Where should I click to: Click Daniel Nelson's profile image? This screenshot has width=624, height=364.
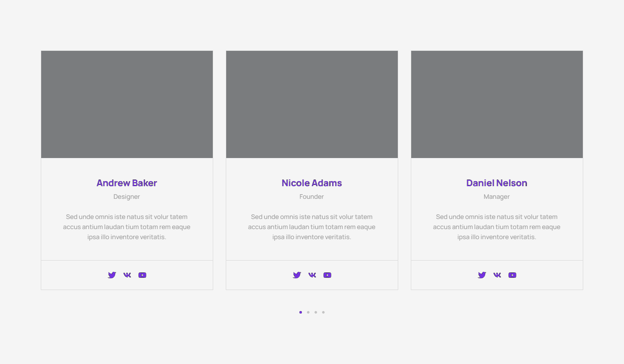tap(497, 104)
